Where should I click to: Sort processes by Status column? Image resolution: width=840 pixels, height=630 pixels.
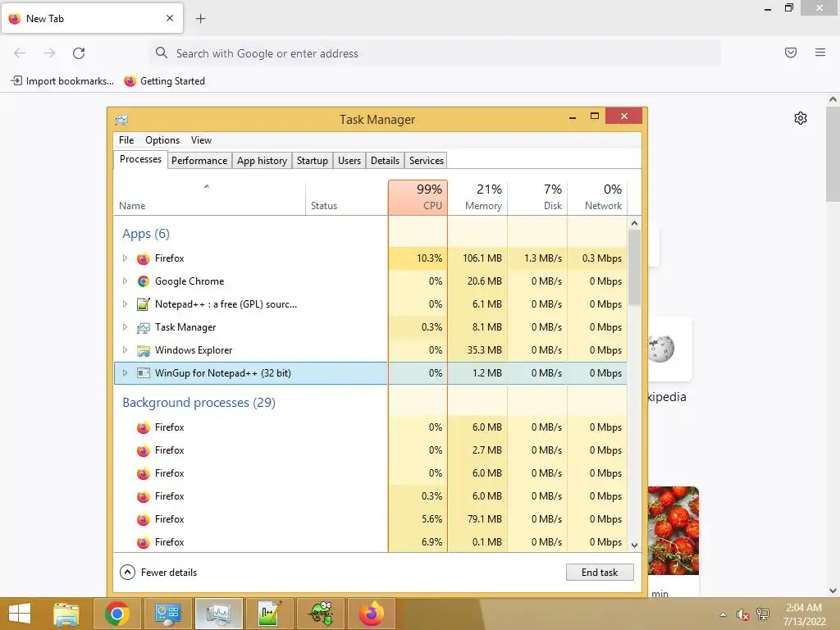(x=347, y=198)
